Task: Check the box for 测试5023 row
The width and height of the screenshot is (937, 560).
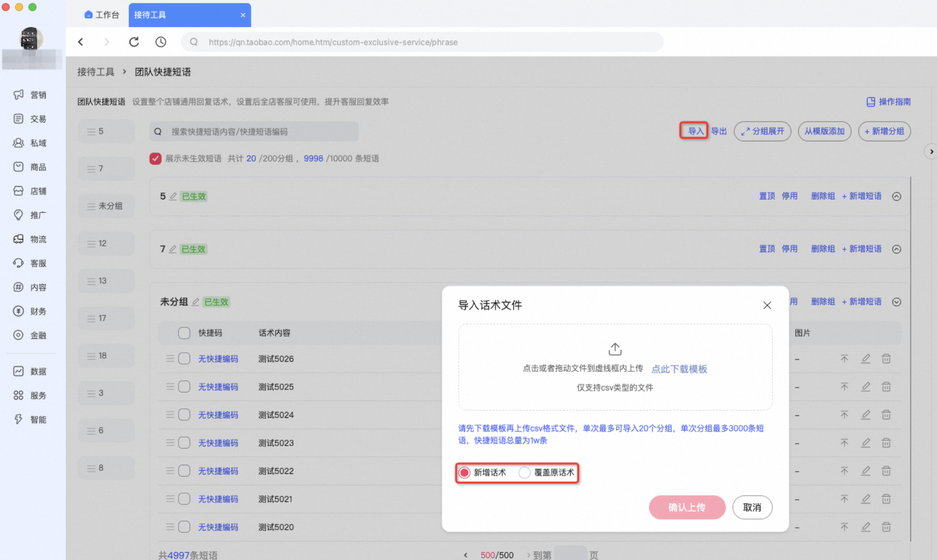Action: click(184, 443)
